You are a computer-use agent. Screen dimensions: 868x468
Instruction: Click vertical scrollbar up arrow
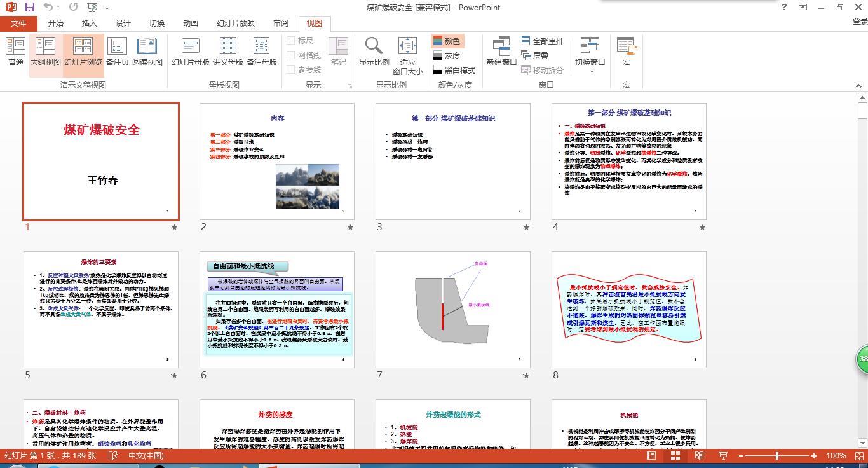click(x=862, y=98)
